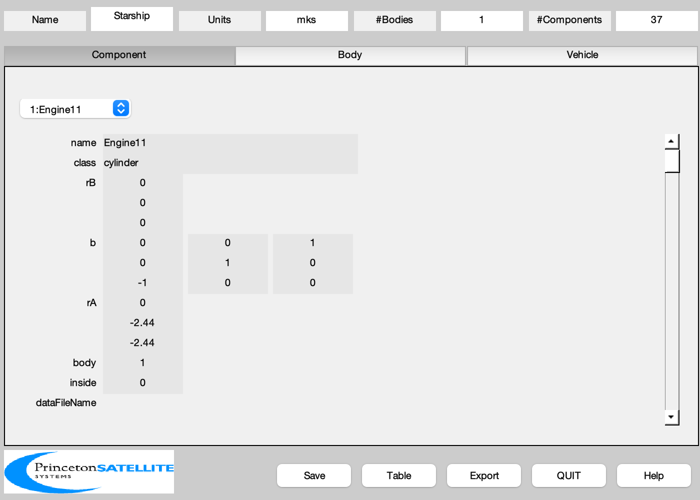Click the #Bodies label
The image size is (700, 500).
[395, 21]
